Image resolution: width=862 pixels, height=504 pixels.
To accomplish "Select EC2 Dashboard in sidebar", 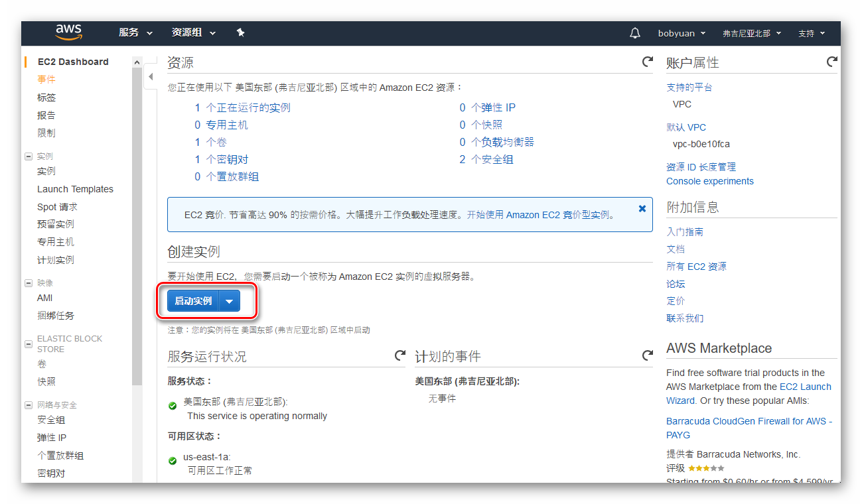I will [73, 62].
